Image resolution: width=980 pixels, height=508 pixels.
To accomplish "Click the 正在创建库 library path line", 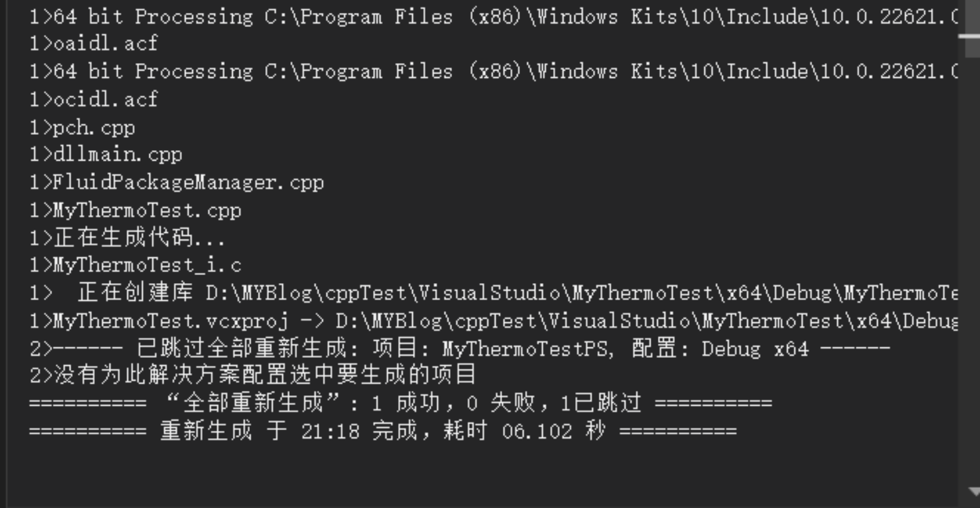I will (x=494, y=293).
